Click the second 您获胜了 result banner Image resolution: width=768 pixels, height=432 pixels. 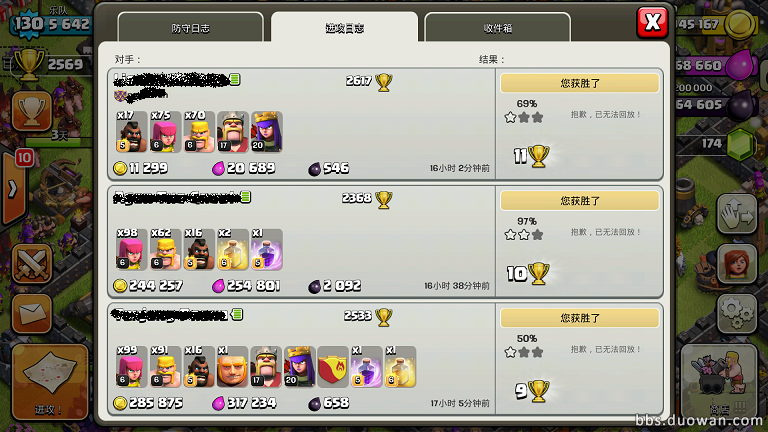tap(579, 201)
